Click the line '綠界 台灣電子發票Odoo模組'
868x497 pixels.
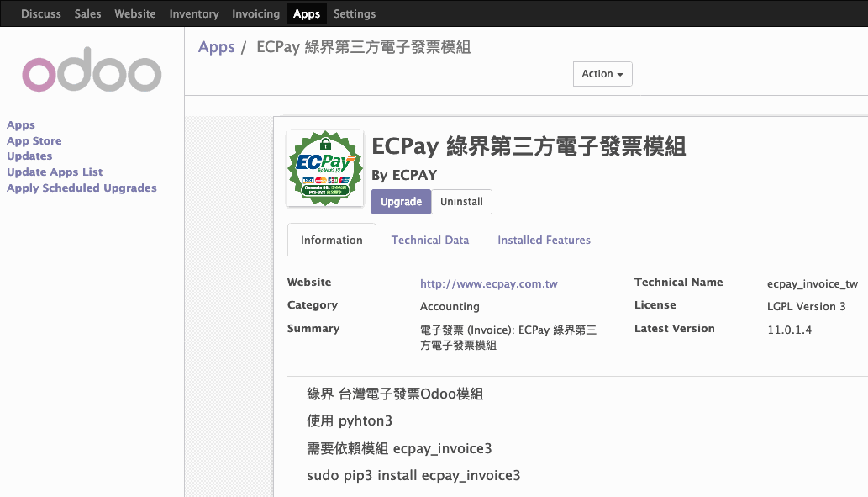click(395, 394)
